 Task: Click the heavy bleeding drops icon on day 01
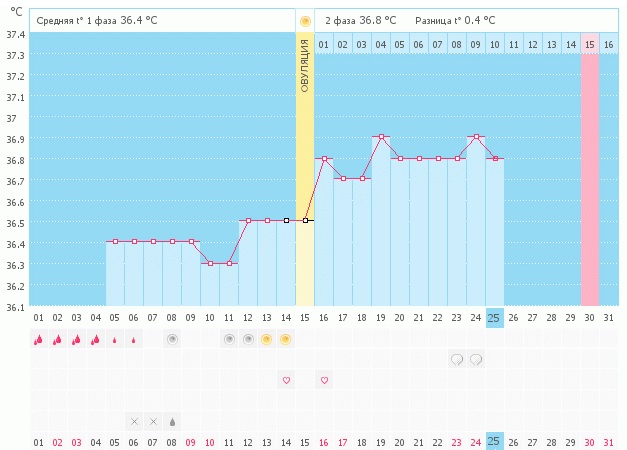tap(38, 340)
